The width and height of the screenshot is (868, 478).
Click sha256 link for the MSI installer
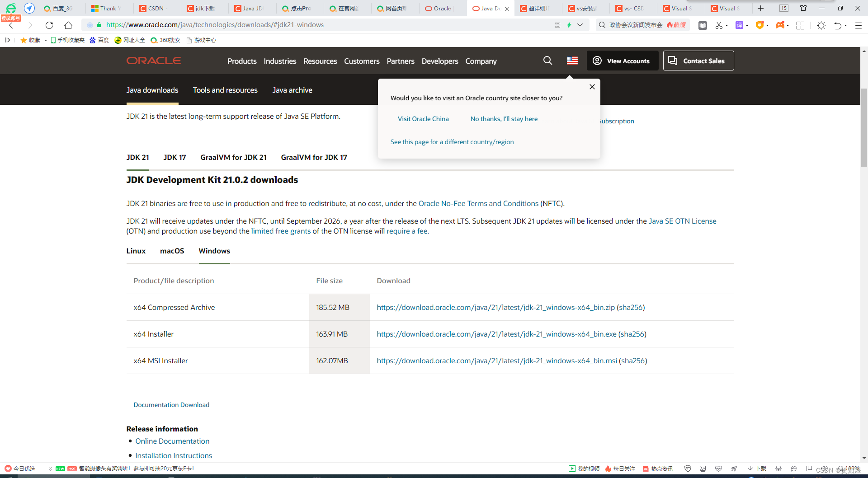[x=633, y=361]
